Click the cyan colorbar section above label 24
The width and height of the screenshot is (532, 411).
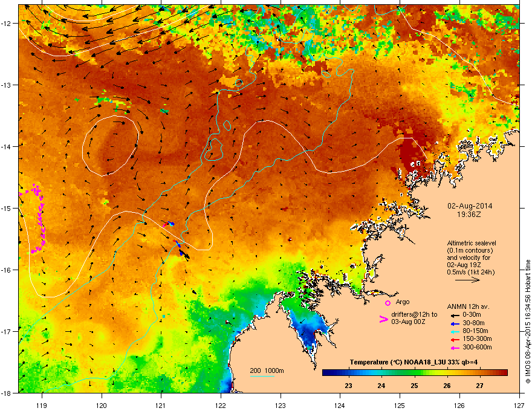381,373
